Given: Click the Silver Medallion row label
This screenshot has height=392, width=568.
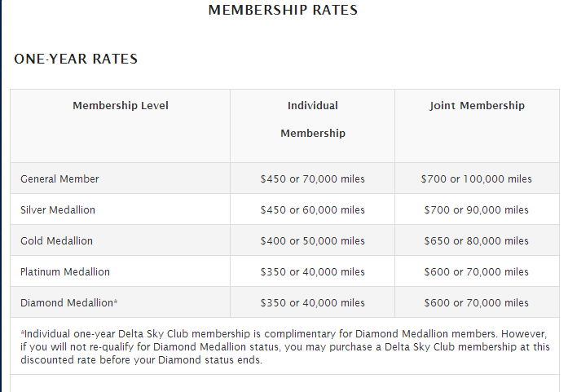Looking at the screenshot, I should (58, 209).
